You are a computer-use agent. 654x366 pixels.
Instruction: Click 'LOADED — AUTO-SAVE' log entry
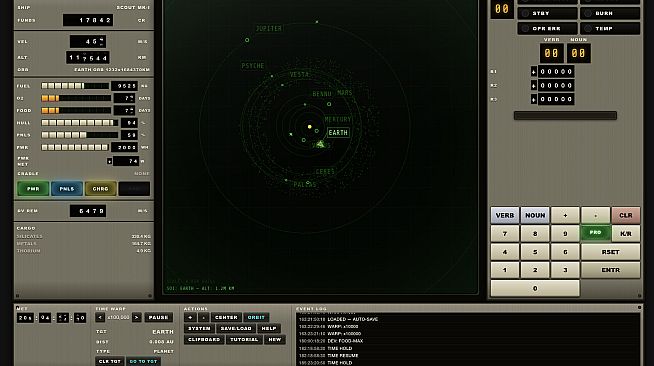coord(352,319)
